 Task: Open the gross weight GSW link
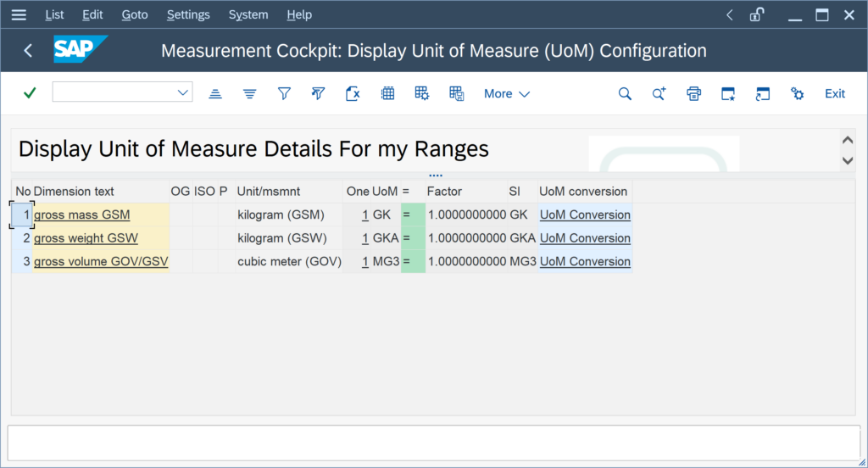point(86,238)
